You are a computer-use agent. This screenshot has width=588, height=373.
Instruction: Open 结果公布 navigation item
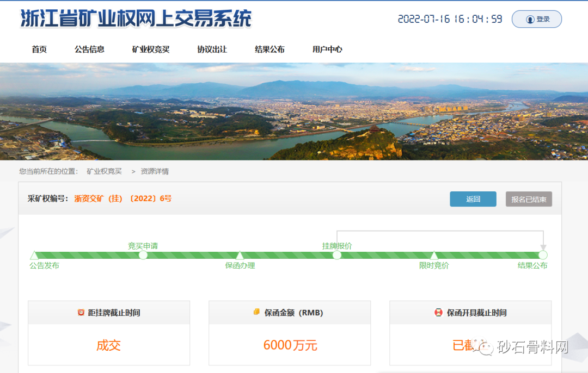point(269,49)
